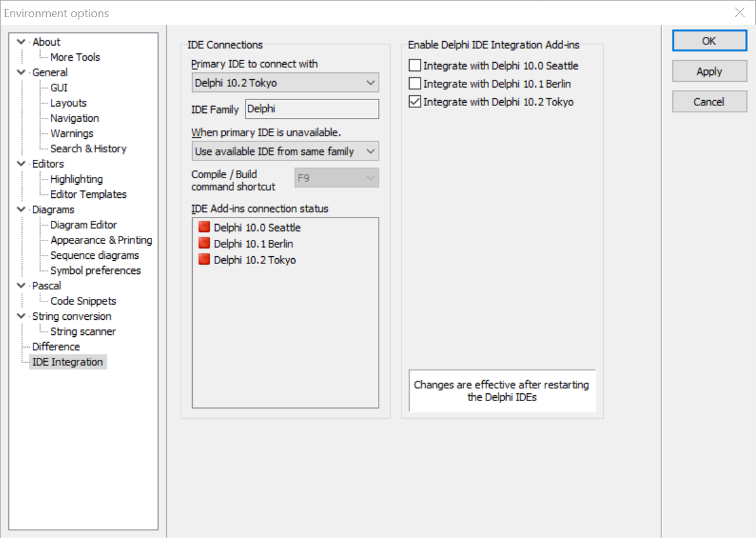Select Code Snippets tree item

(84, 301)
